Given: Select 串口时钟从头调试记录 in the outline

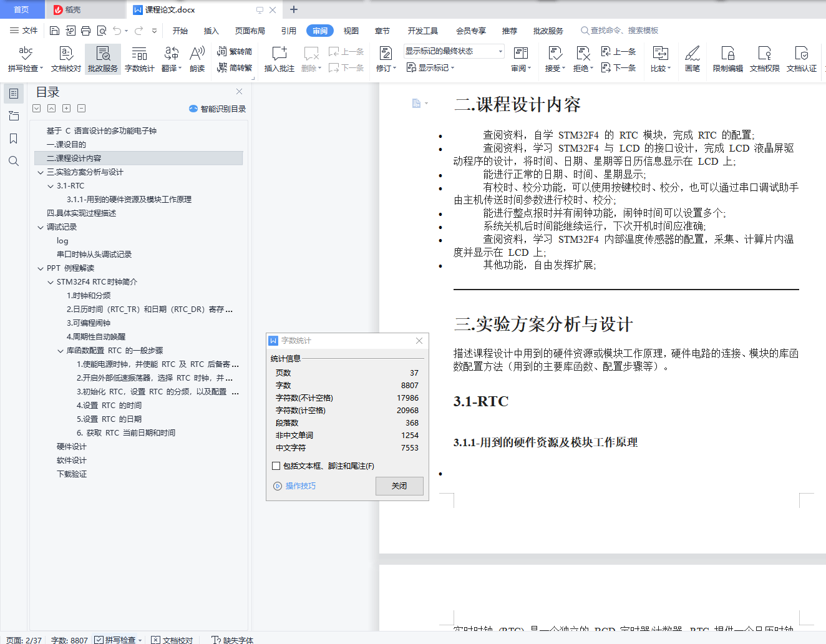Looking at the screenshot, I should [94, 255].
